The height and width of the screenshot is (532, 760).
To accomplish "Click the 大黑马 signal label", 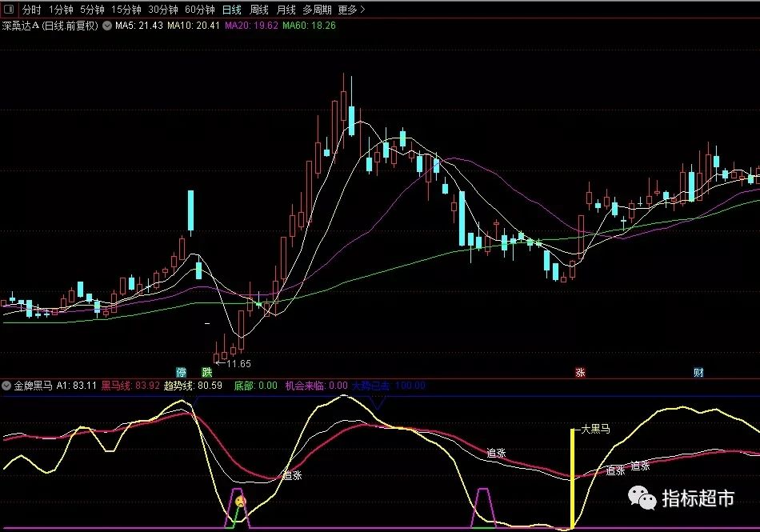I will click(x=596, y=429).
